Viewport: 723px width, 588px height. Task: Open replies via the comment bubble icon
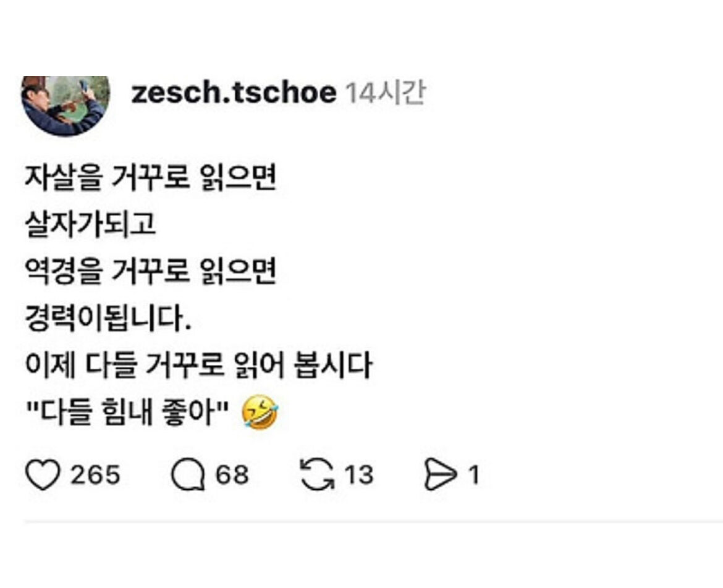(x=189, y=476)
